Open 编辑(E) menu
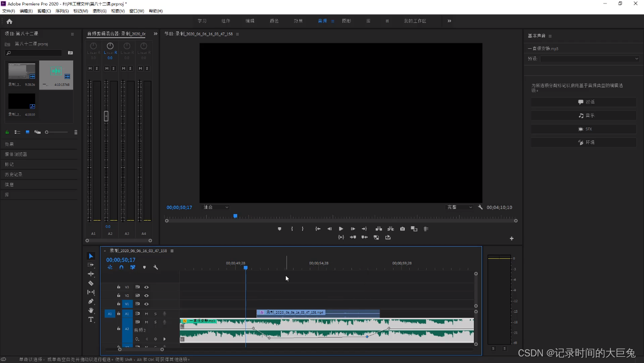Screen dimensions: 644x363 pyautogui.click(x=26, y=11)
